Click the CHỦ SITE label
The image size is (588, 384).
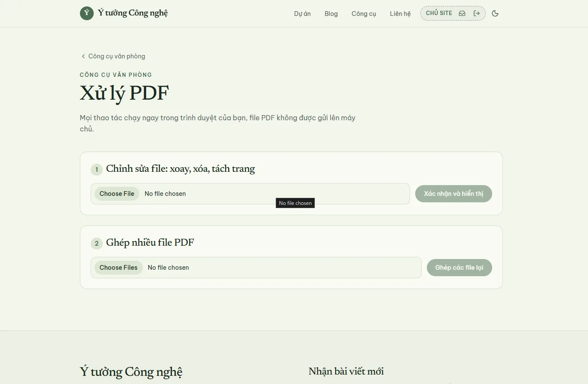click(439, 13)
